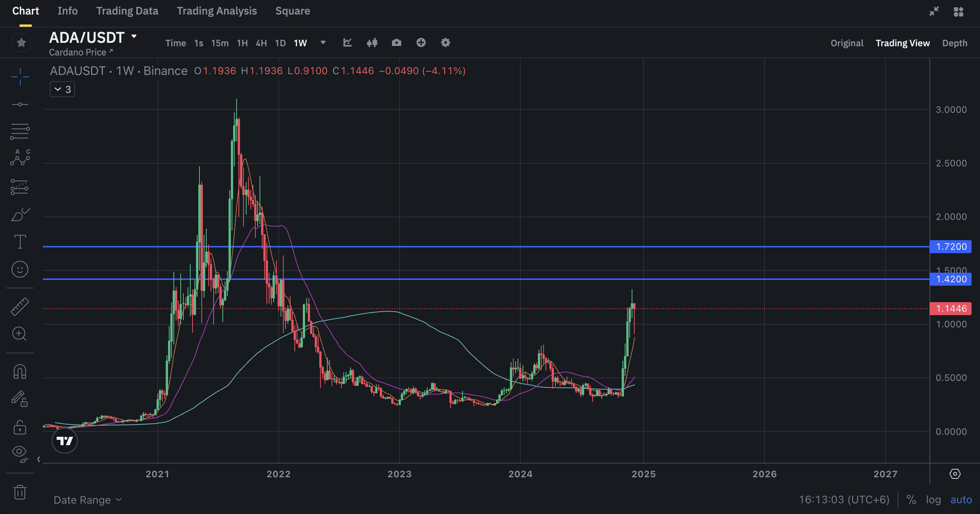Take a chart snapshot with camera icon
The image size is (980, 514).
[x=396, y=43]
